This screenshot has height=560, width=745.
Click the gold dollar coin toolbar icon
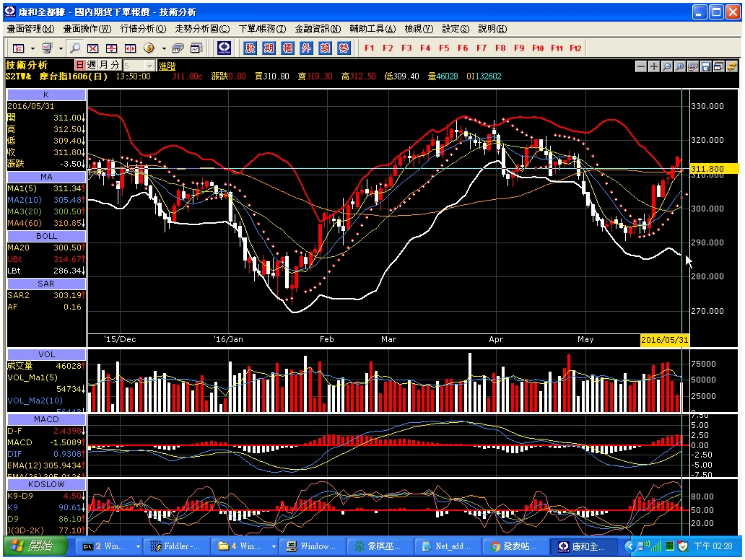[x=149, y=48]
